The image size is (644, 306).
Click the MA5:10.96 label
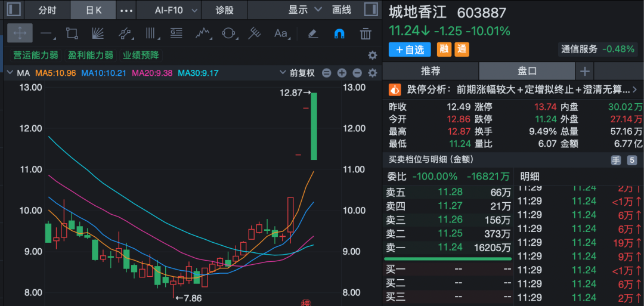click(56, 73)
